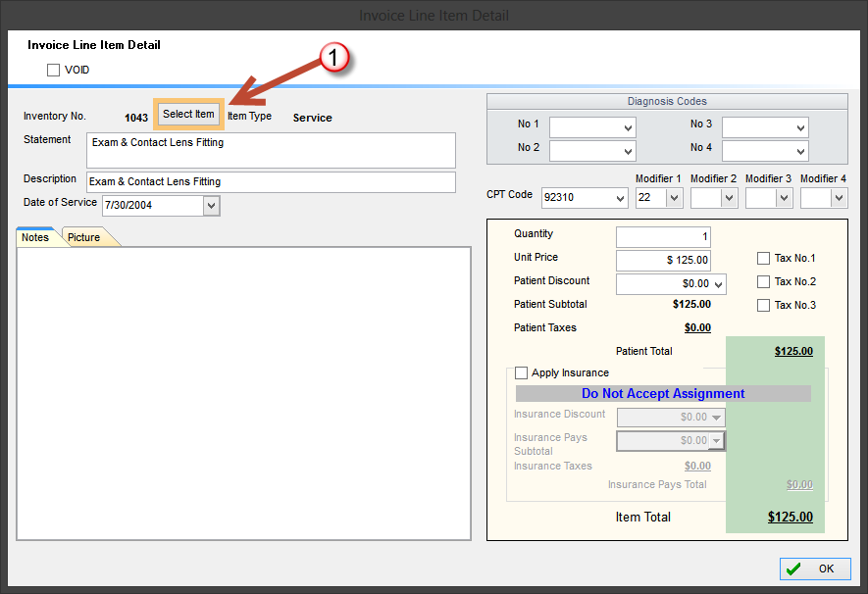The width and height of the screenshot is (868, 594).
Task: Click inside the Statement text box
Action: click(271, 150)
